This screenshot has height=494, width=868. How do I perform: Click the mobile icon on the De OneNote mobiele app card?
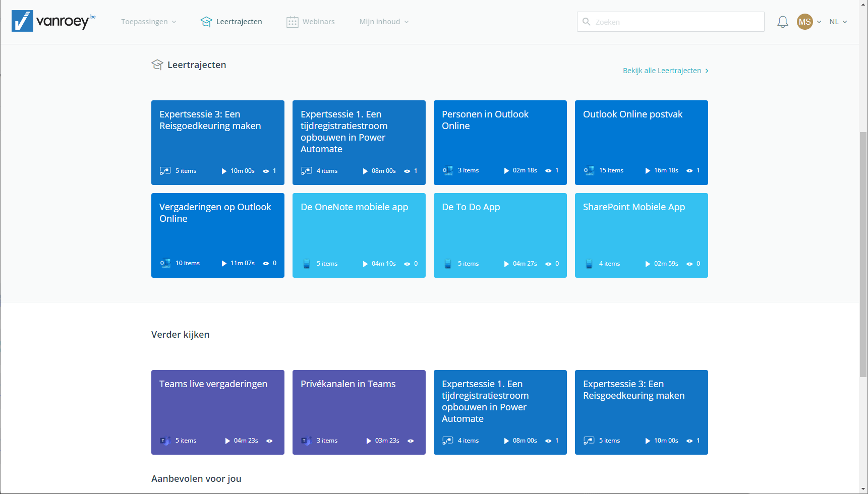point(307,264)
